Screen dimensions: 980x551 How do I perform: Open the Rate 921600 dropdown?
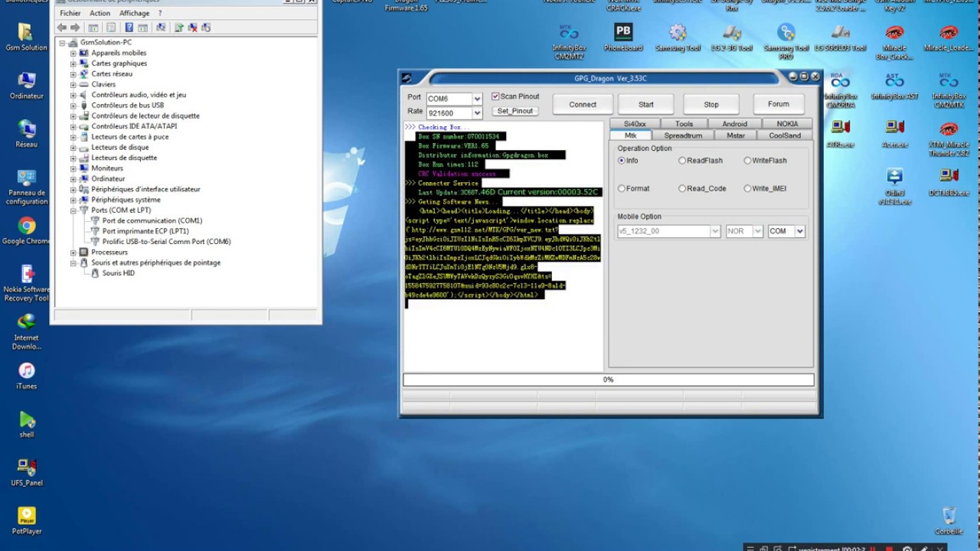(477, 113)
